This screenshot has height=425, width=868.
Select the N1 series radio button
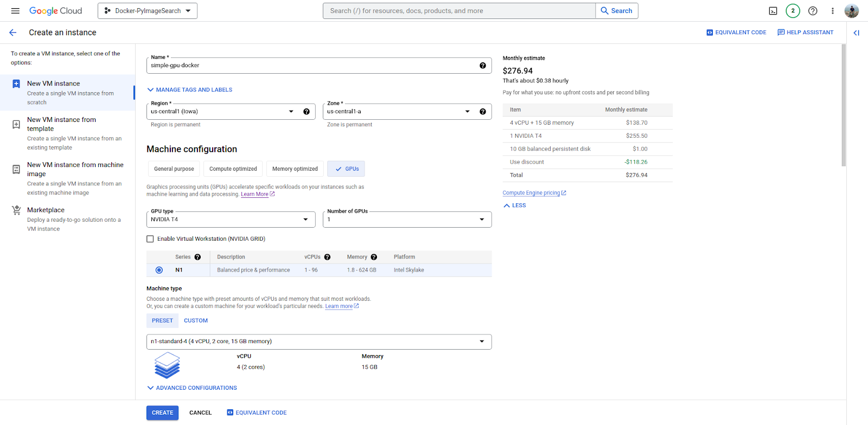159,270
